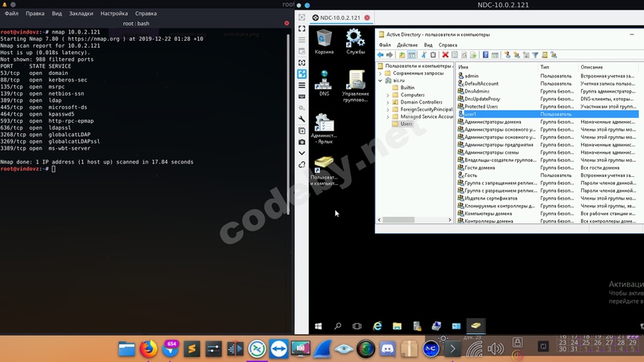Open Discord from the bottom dock
This screenshot has height=362, width=644.
387,348
